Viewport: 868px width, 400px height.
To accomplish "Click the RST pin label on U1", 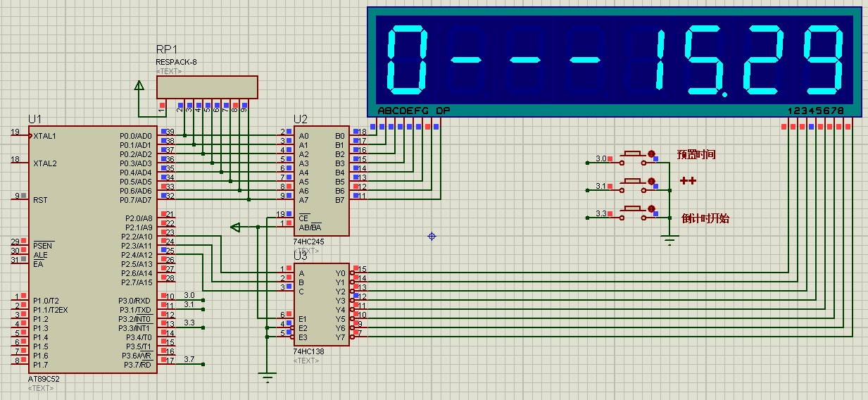I will tap(40, 200).
